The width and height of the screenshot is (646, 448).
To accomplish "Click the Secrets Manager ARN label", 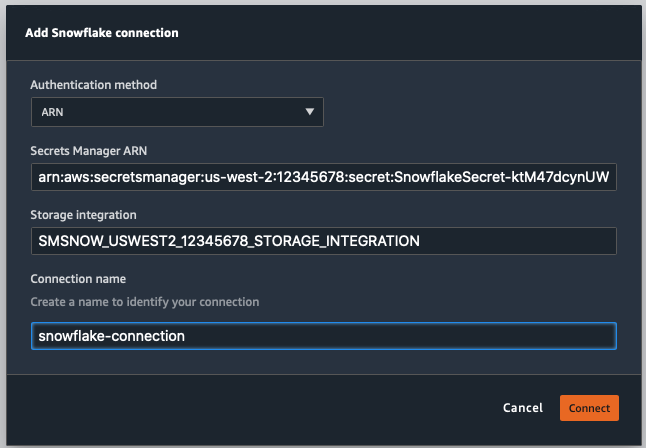I will tap(89, 151).
